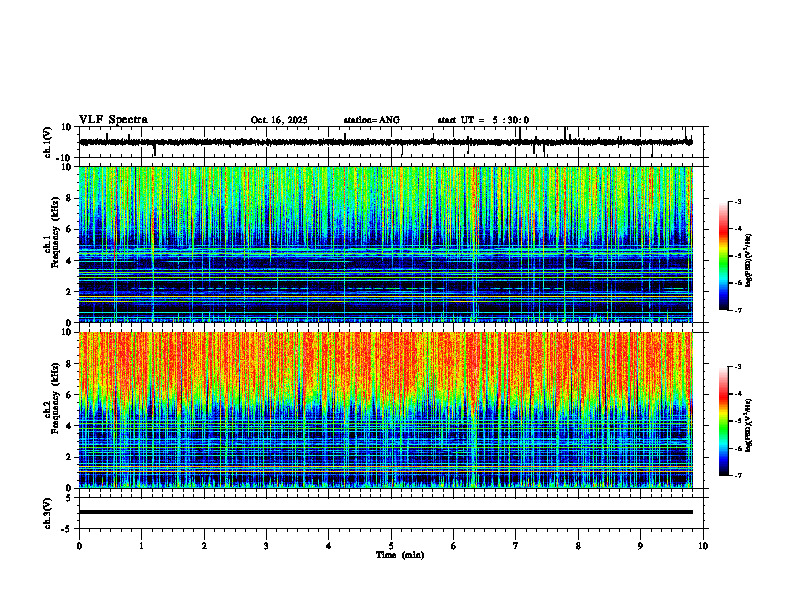Click the "6" kHz tick on ch.2 spectrogram axis

click(x=70, y=395)
